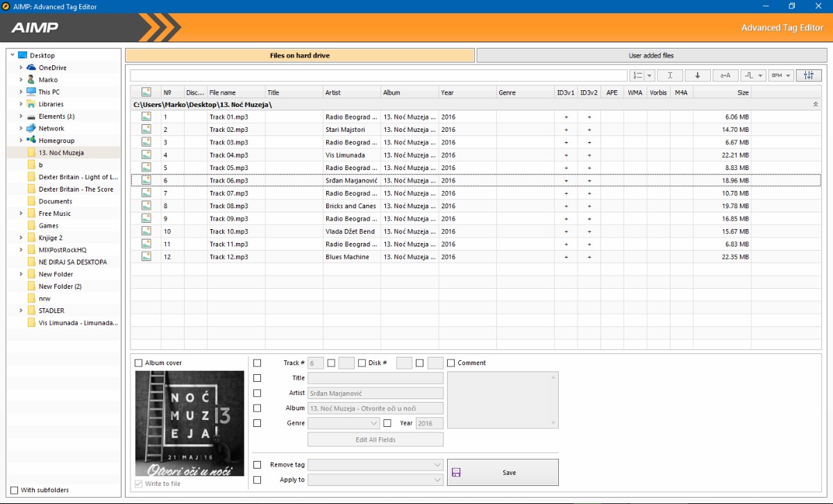Tick the Remove tag checkbox

pyautogui.click(x=258, y=464)
